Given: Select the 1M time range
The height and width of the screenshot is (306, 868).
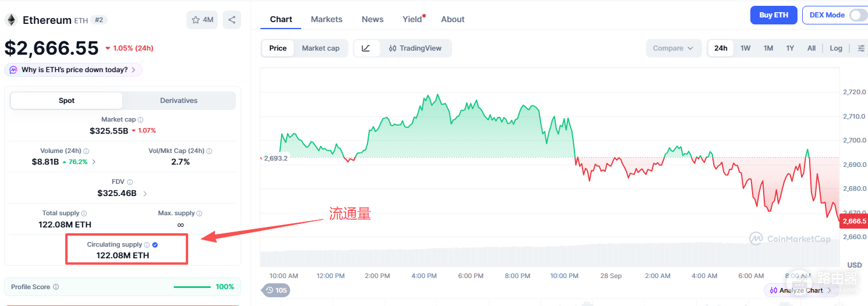Looking at the screenshot, I should (768, 48).
